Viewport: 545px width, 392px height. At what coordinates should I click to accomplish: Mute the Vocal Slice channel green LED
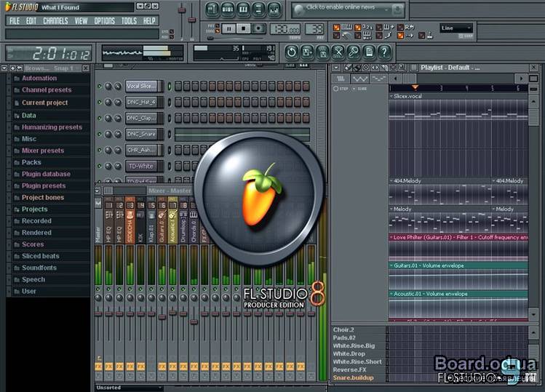[x=100, y=86]
